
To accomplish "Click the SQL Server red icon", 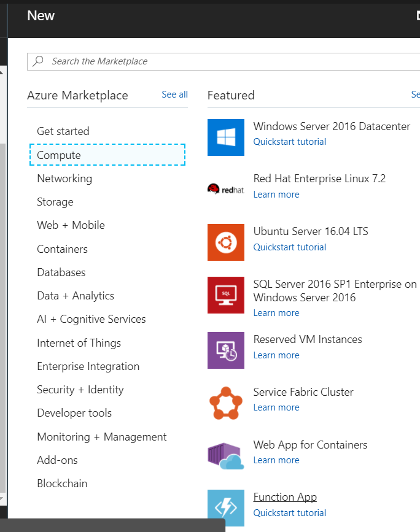I will [226, 295].
